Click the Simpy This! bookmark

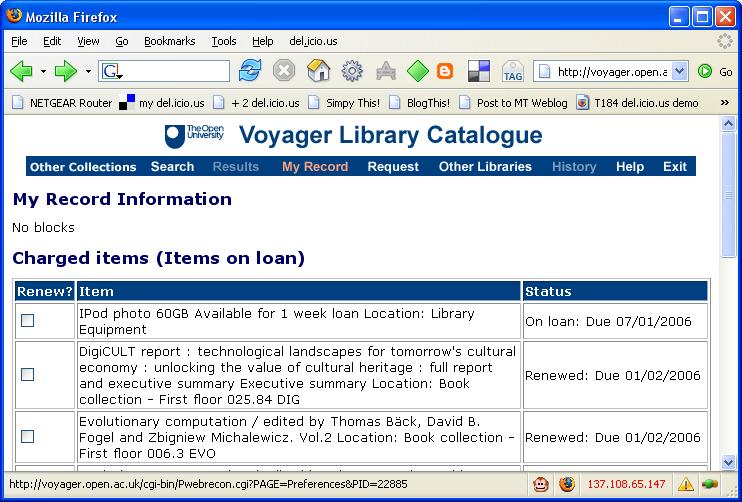click(x=344, y=103)
